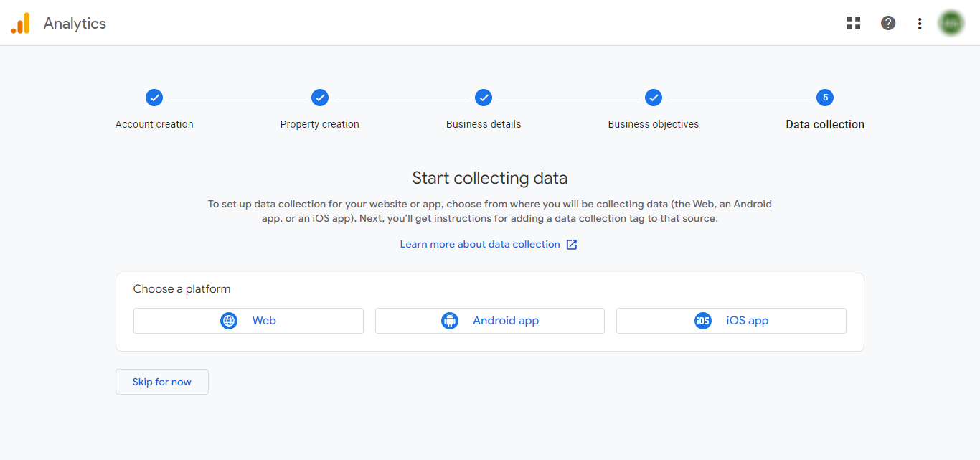The width and height of the screenshot is (980, 460).
Task: Select Android app as the platform
Action: pyautogui.click(x=489, y=321)
